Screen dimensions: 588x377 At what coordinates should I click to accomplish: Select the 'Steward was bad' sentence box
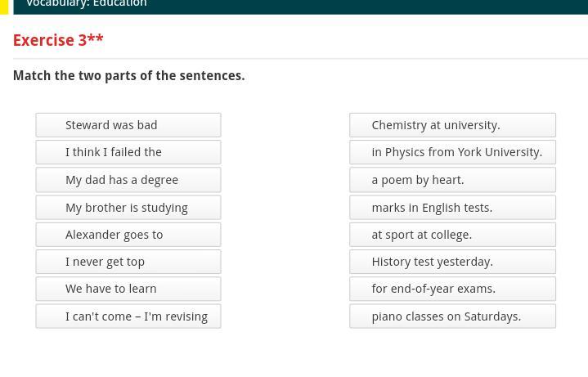click(128, 125)
